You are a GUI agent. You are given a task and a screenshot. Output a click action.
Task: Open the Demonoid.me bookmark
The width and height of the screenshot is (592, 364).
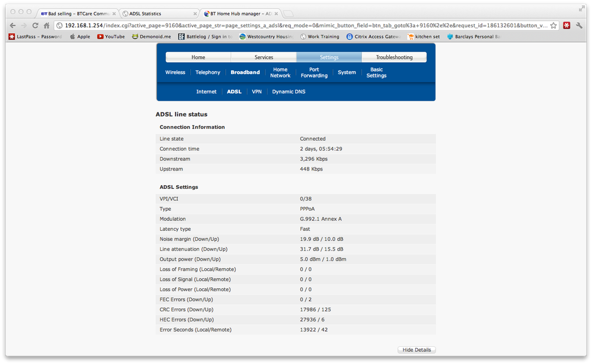click(x=151, y=37)
